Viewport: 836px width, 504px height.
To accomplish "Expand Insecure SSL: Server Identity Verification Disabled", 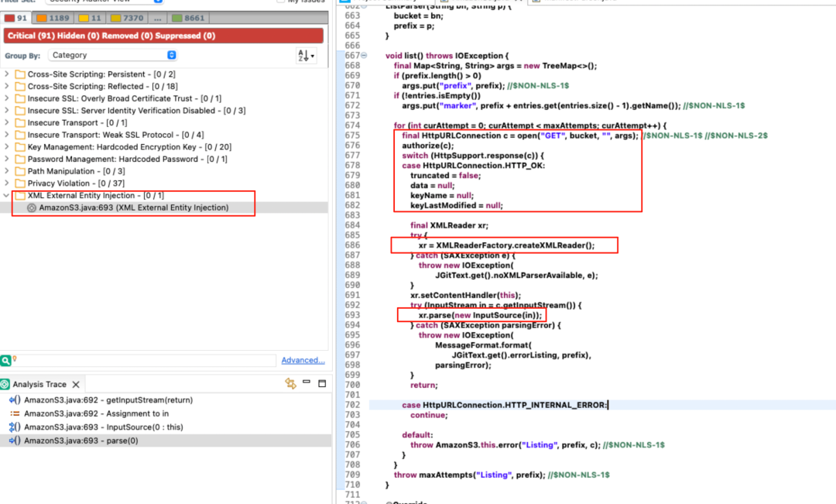I will coord(6,111).
